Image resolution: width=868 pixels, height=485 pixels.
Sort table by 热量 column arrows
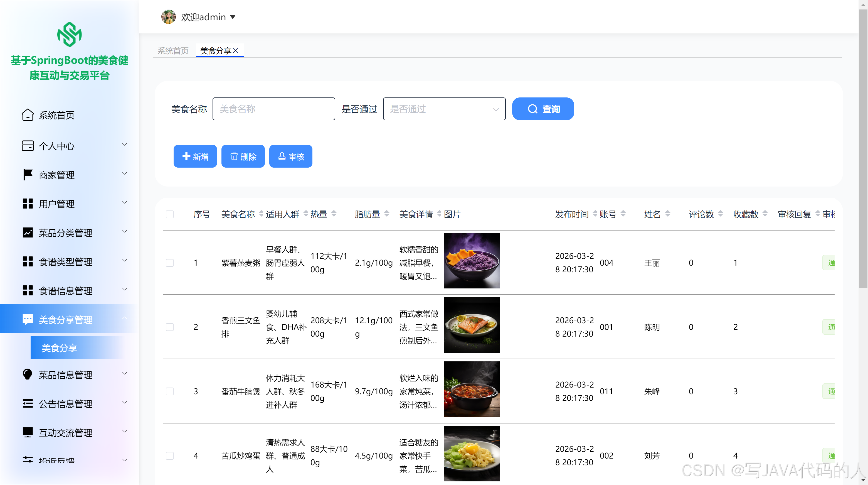pyautogui.click(x=334, y=214)
